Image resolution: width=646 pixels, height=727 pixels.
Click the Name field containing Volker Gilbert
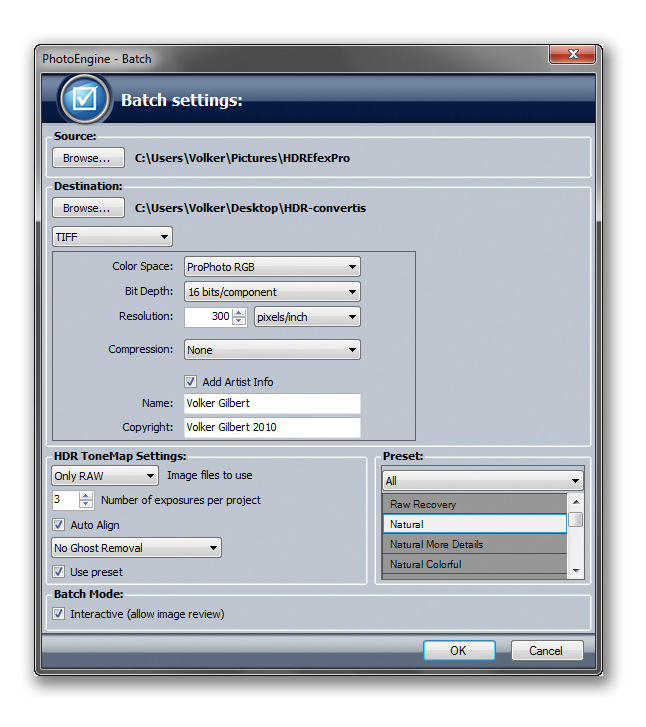(272, 403)
